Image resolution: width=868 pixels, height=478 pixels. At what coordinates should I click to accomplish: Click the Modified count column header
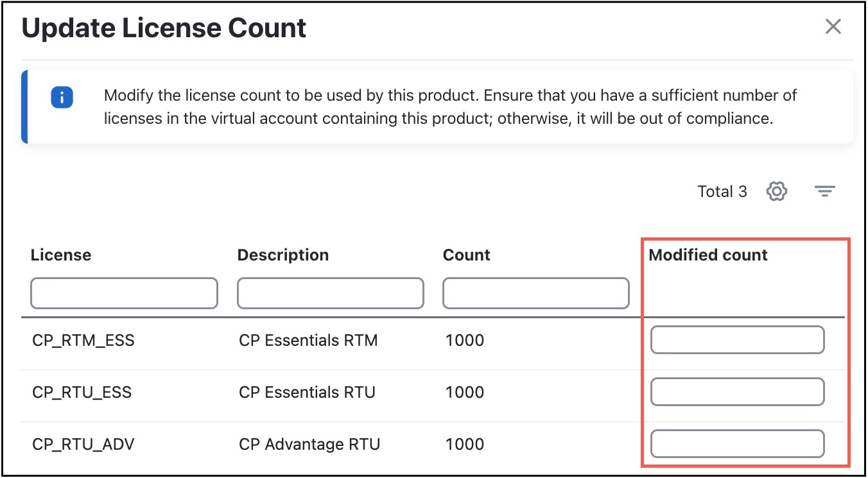[x=708, y=255]
